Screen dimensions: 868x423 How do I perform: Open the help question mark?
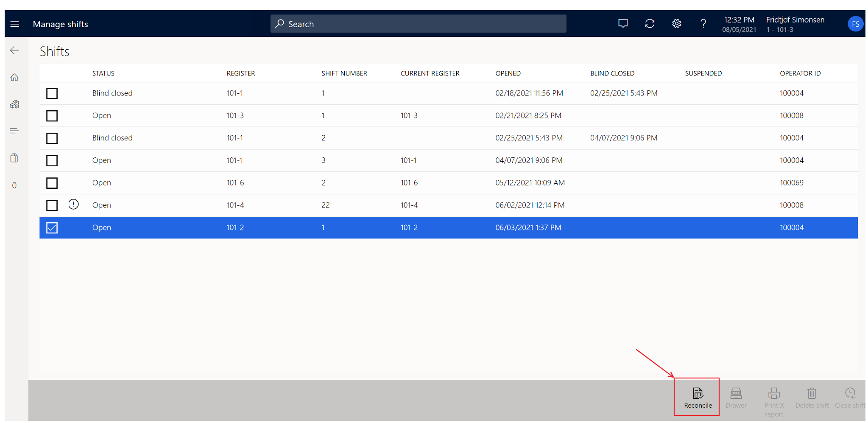click(703, 24)
